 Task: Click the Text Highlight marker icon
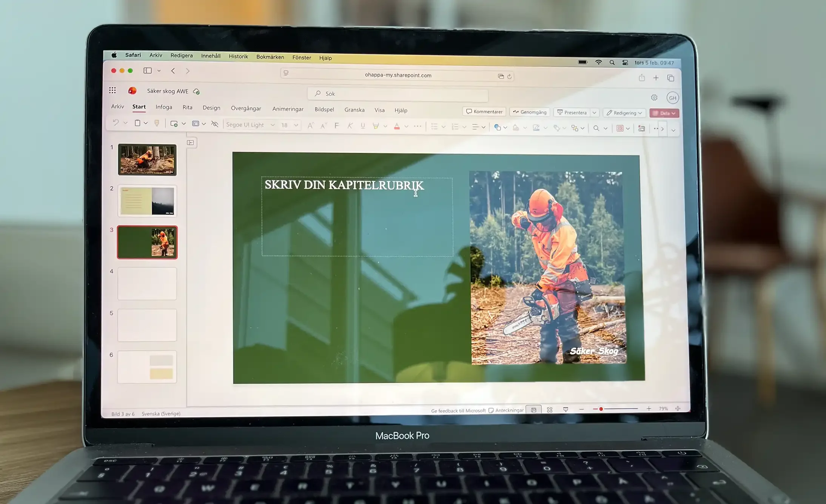(376, 126)
